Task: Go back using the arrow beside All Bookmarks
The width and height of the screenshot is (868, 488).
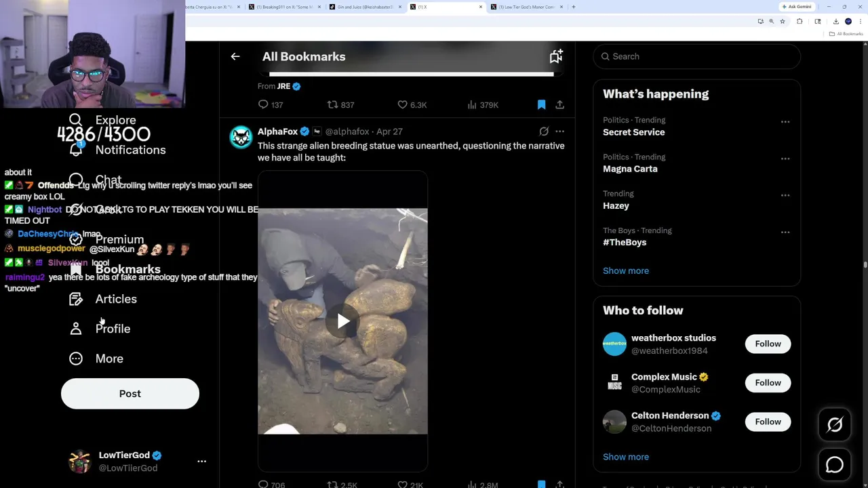Action: [235, 57]
